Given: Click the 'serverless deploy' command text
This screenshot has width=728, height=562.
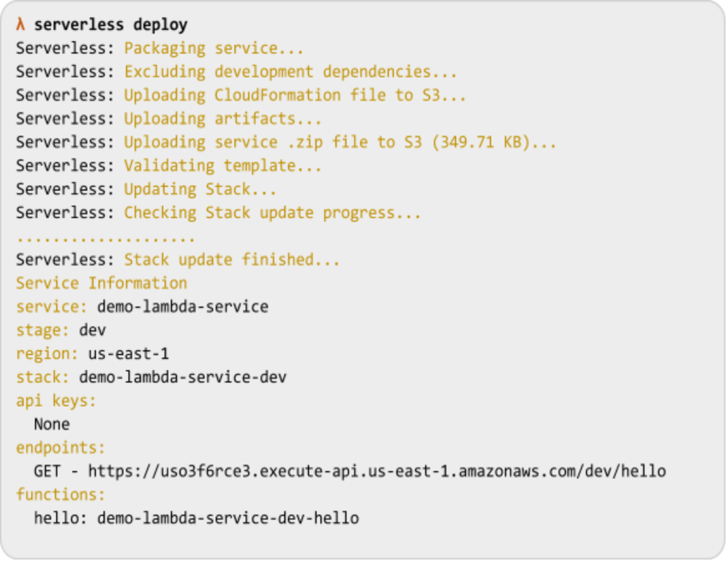Looking at the screenshot, I should (111, 24).
